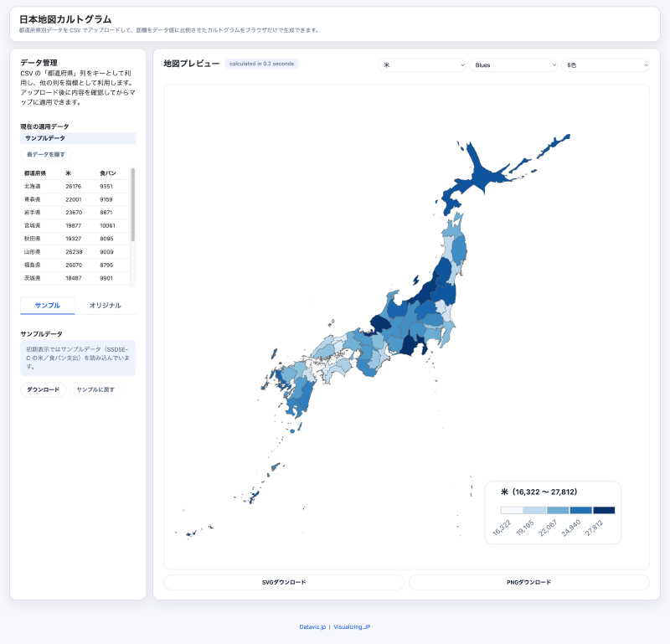Click the PNGダウンロード button
This screenshot has width=670, height=644.
[x=528, y=581]
